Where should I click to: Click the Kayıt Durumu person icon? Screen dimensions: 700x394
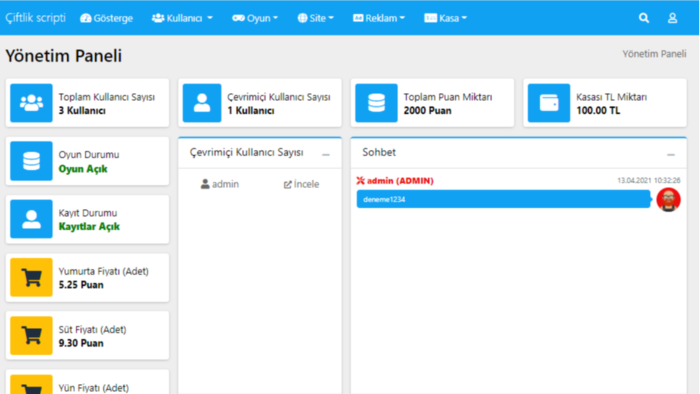pyautogui.click(x=31, y=219)
